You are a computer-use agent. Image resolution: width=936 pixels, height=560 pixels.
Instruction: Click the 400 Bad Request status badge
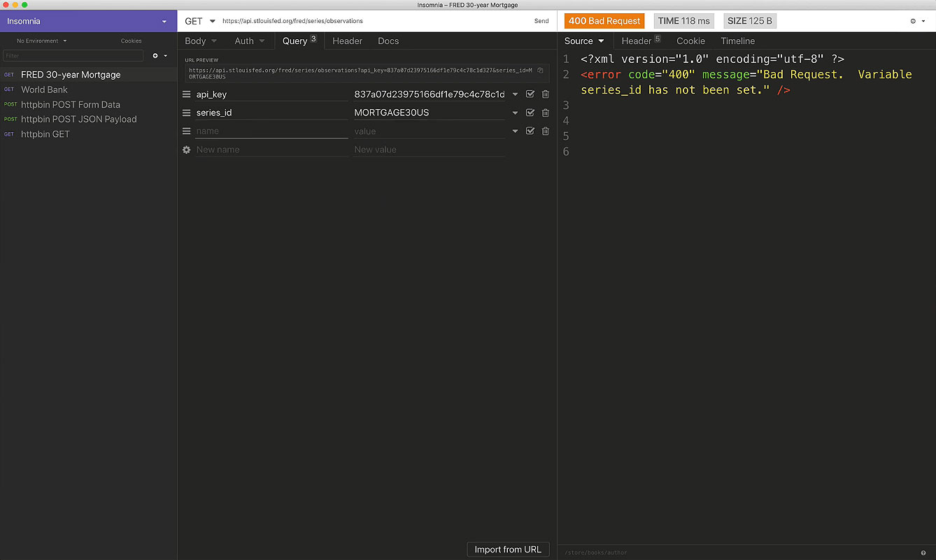click(x=604, y=21)
